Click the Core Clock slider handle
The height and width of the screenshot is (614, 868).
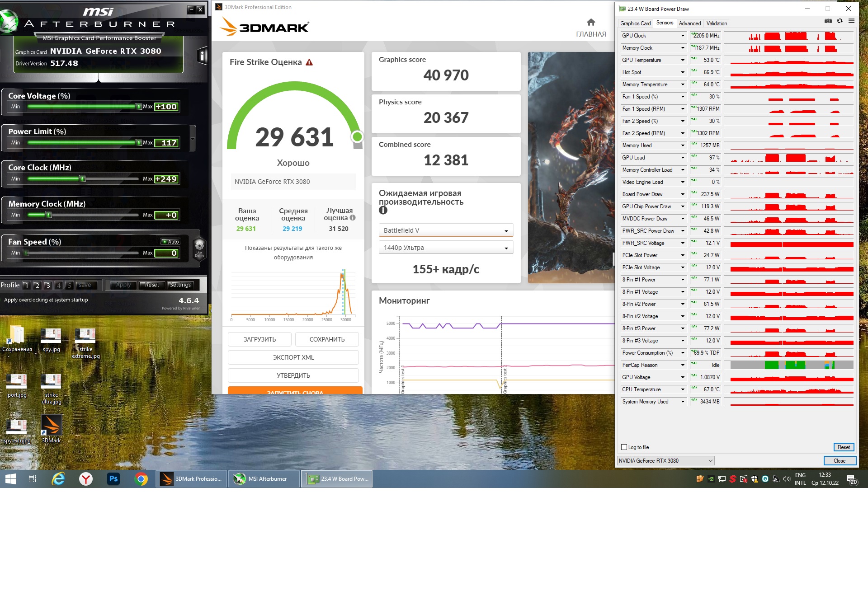83,179
